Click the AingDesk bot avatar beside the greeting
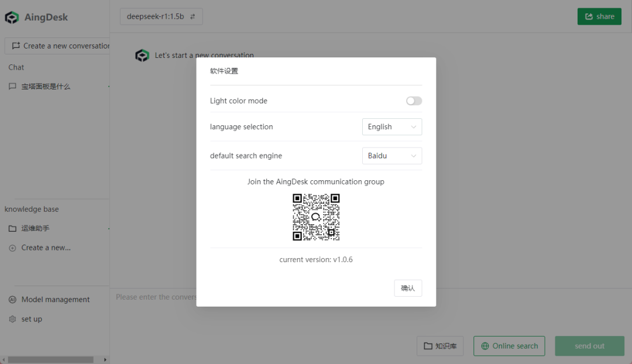This screenshot has height=364, width=632. click(142, 55)
